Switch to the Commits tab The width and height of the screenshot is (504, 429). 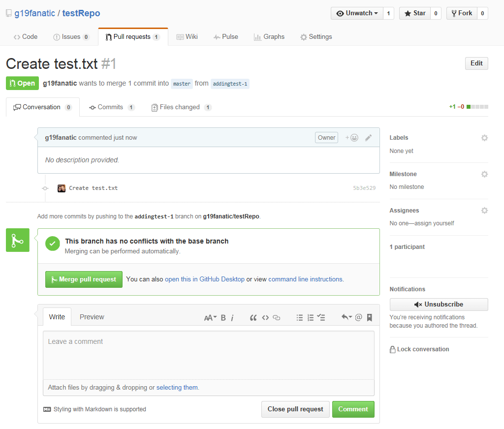112,107
